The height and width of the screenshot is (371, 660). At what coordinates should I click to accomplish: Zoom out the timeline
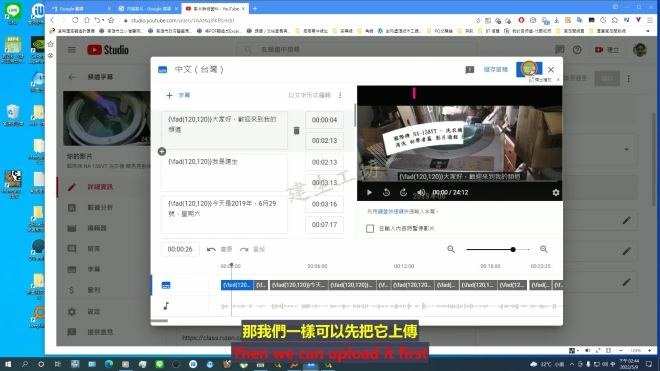(x=451, y=249)
